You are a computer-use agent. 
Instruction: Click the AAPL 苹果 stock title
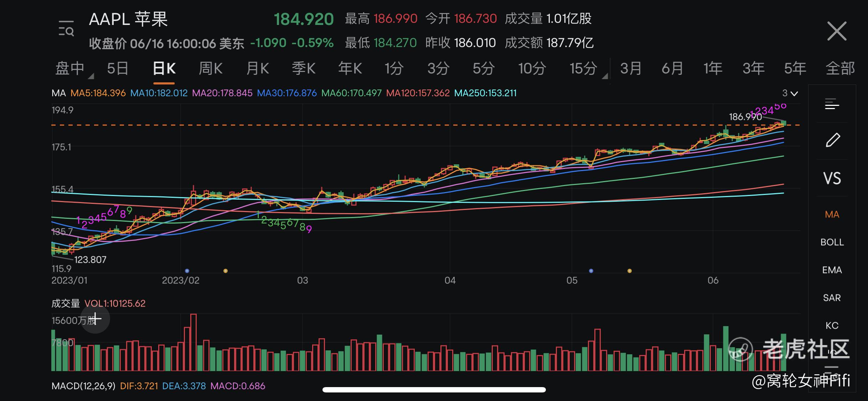tap(128, 19)
